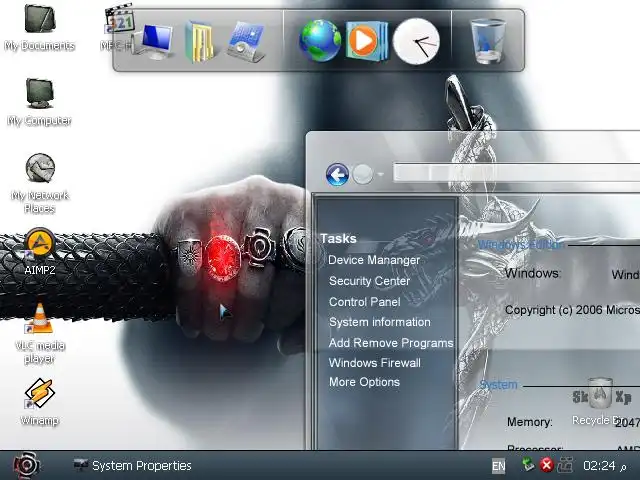This screenshot has height=480, width=640.
Task: Click the red X security tray icon
Action: (x=547, y=465)
